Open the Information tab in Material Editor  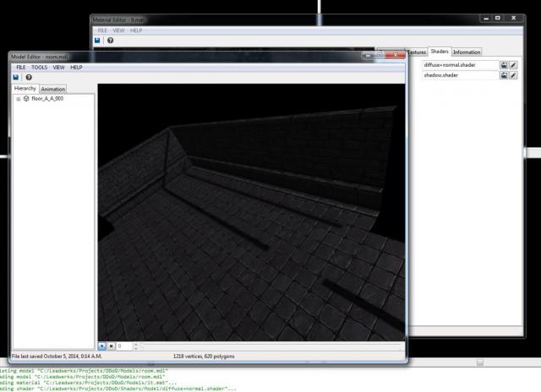pyautogui.click(x=467, y=52)
